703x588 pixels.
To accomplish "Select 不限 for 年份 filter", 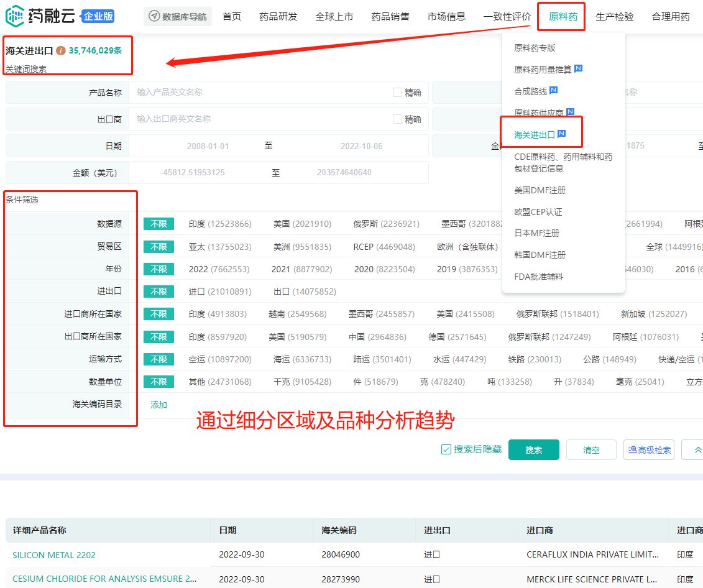I will point(159,269).
